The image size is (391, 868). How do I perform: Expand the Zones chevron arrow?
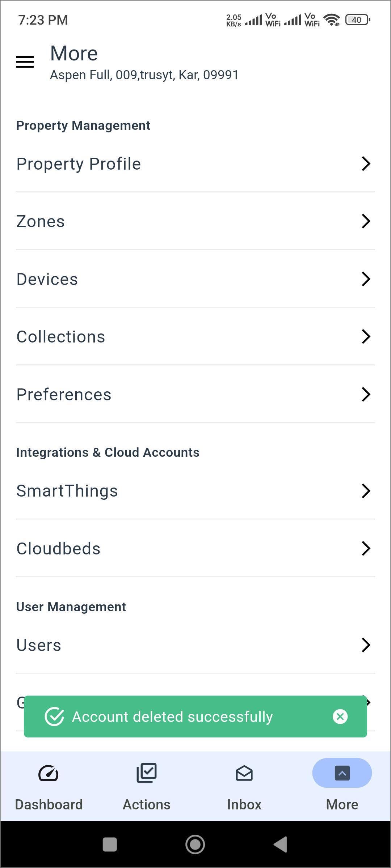(x=366, y=221)
